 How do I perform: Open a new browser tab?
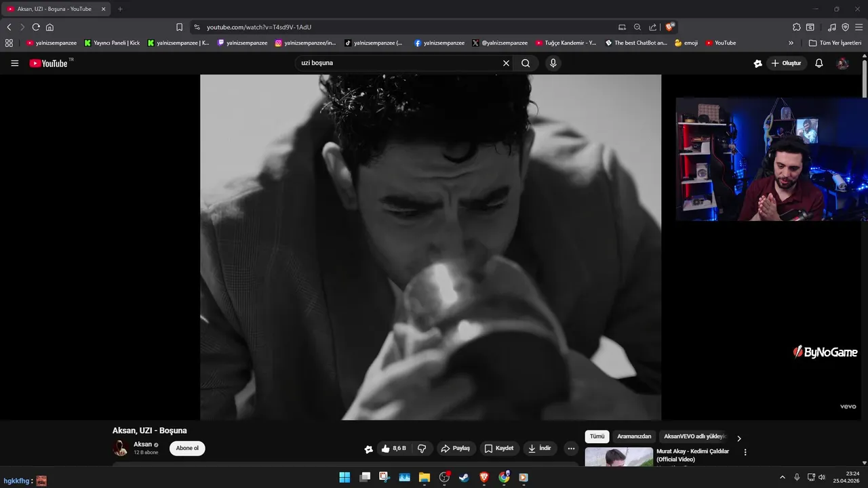(120, 9)
